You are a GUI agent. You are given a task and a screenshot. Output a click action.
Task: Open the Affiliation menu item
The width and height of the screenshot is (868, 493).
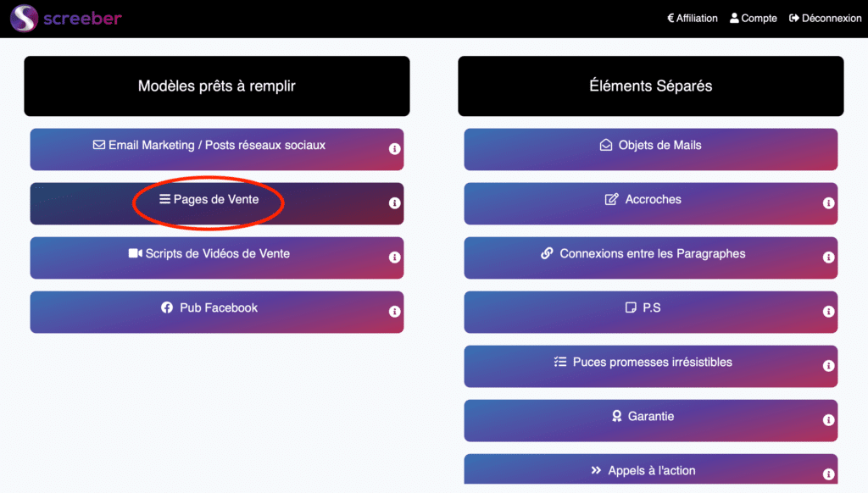coord(693,18)
